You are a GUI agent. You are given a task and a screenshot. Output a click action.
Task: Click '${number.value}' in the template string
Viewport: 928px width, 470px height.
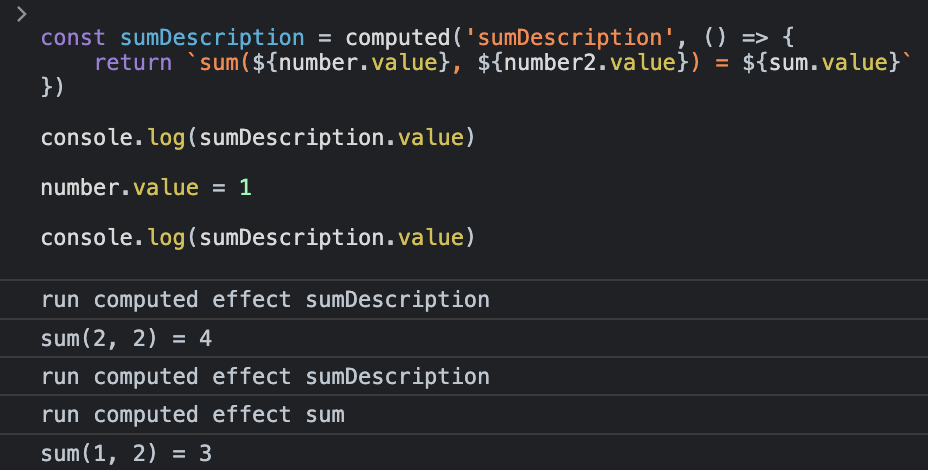[x=377, y=62]
